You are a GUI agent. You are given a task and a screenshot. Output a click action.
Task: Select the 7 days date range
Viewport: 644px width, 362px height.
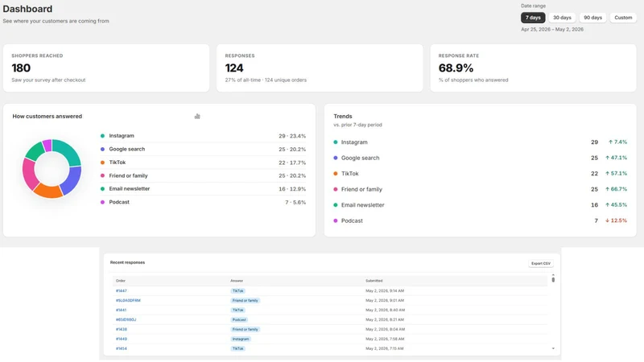tap(533, 18)
